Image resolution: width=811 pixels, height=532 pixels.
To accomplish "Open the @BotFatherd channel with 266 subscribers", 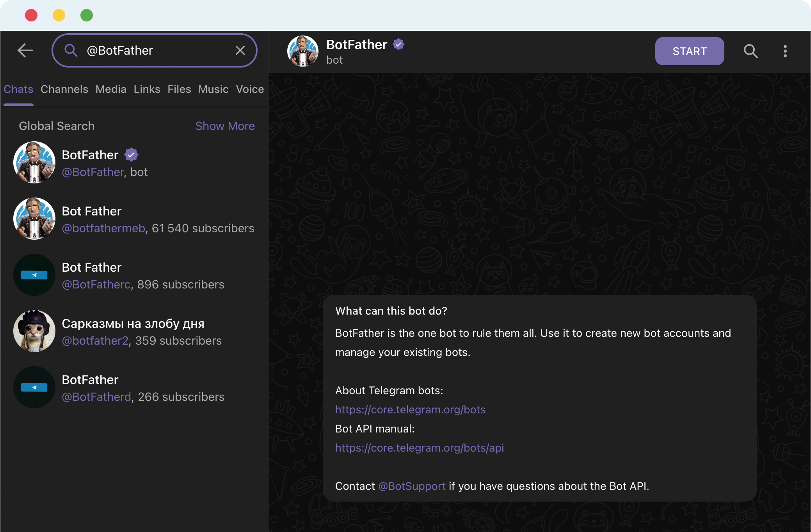I will [x=134, y=388].
